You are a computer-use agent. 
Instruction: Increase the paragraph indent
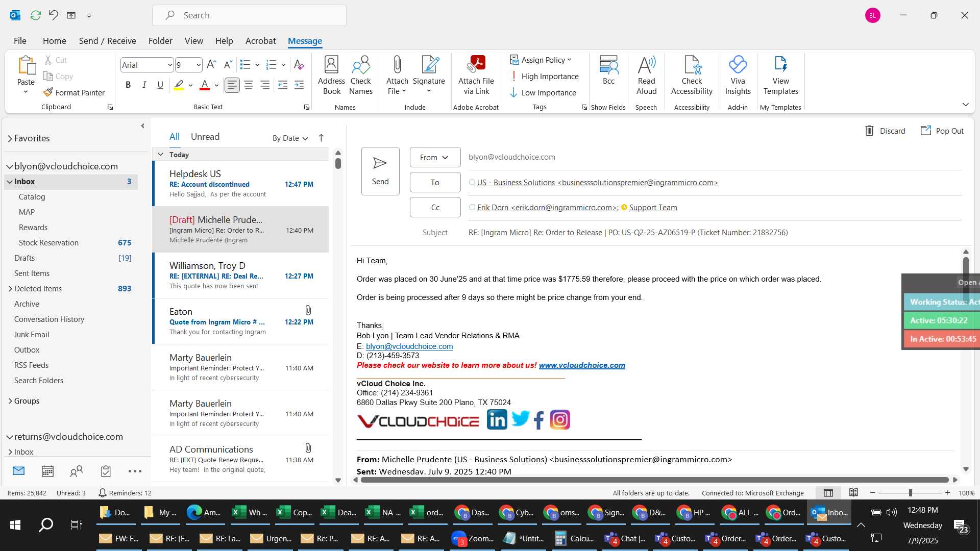click(x=299, y=85)
